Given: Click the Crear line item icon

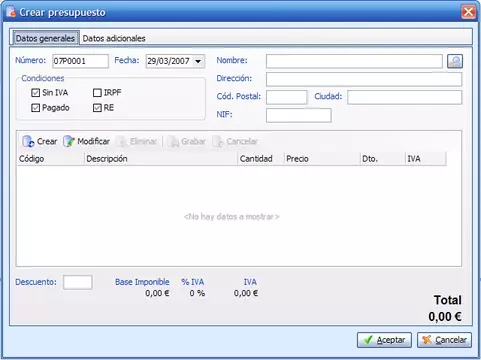Looking at the screenshot, I should (28, 141).
